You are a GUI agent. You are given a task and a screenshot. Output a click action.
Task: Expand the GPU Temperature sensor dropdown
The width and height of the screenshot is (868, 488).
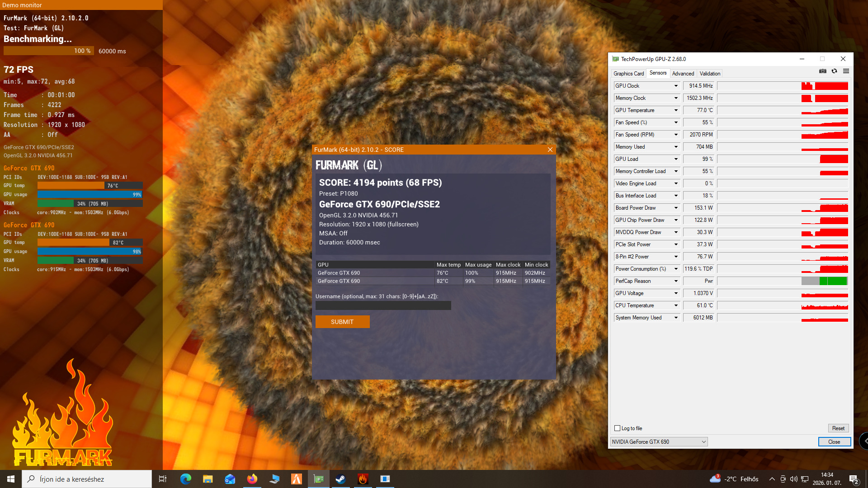[676, 110]
